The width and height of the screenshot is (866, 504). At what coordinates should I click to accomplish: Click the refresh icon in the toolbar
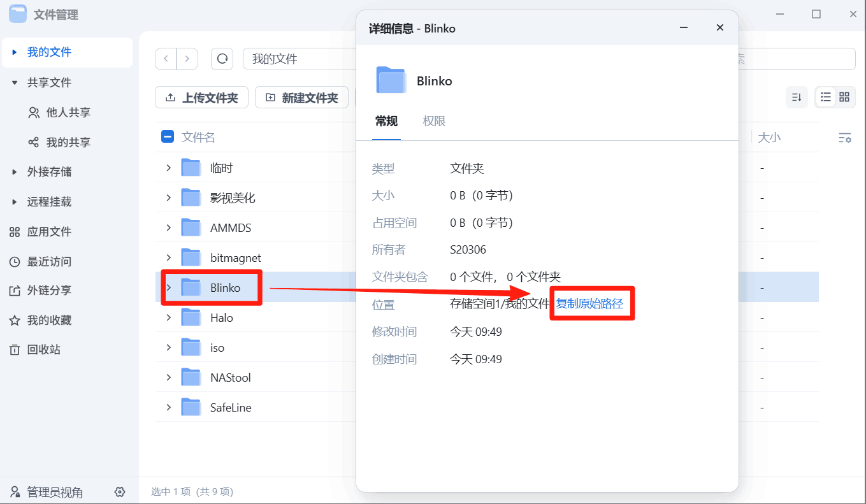pos(222,59)
